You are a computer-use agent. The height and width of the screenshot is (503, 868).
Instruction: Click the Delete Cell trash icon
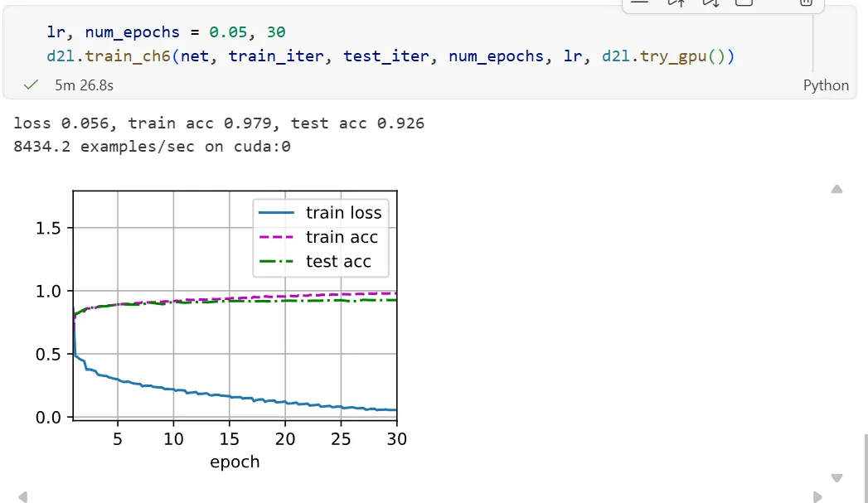pos(806,2)
